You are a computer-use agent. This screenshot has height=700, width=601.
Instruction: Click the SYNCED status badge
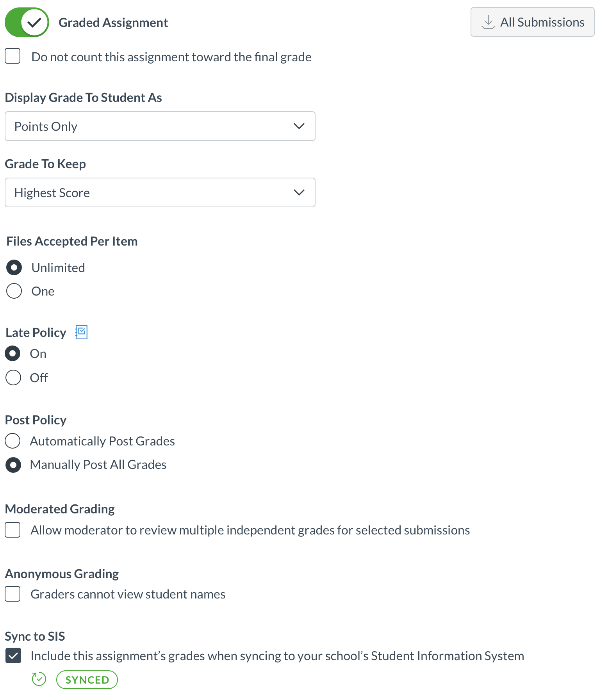87,680
